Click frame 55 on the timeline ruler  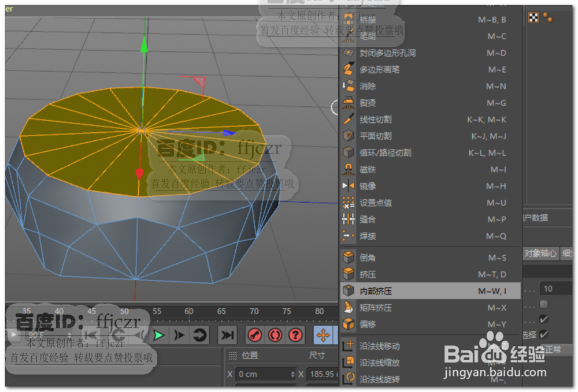[x=157, y=311]
